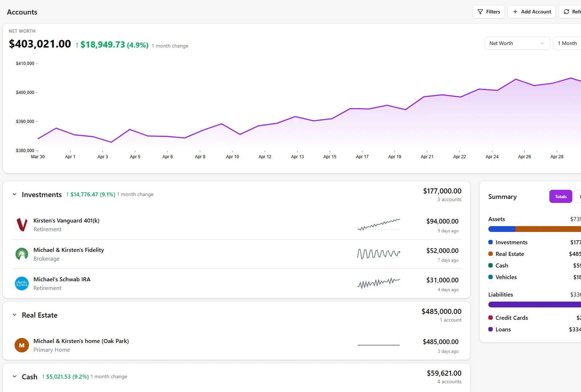
Task: Click the Credit Cards label in Summary
Action: coord(512,318)
